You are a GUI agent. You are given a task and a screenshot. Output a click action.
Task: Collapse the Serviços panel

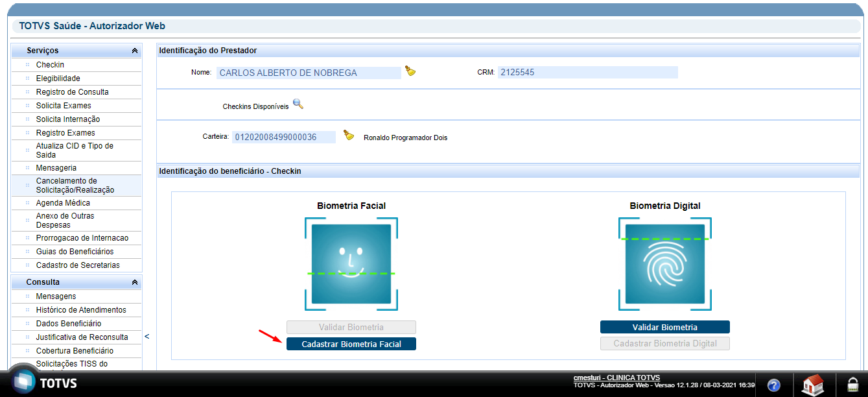134,51
